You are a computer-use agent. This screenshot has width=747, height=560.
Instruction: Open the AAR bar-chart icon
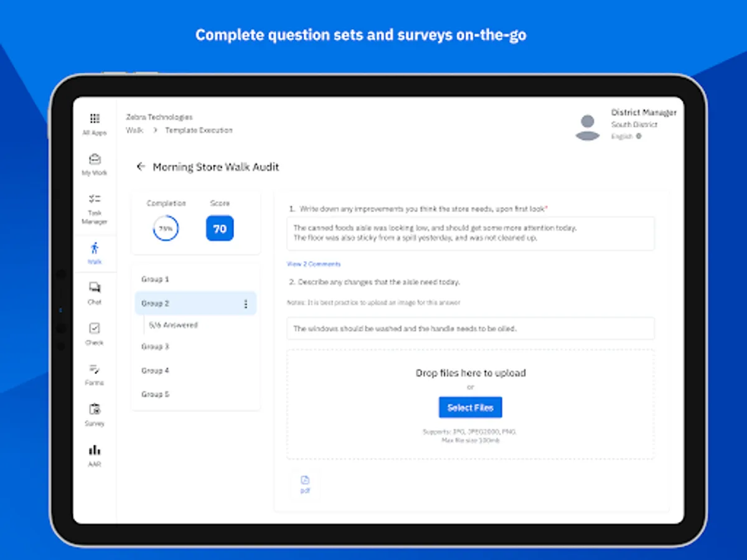coord(95,450)
